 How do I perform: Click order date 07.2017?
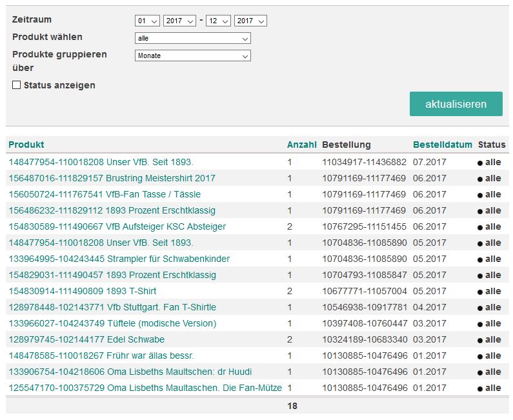(429, 162)
